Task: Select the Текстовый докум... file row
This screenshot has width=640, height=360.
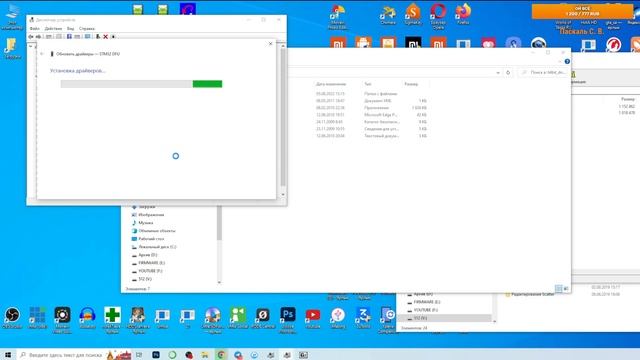Action: click(x=371, y=136)
